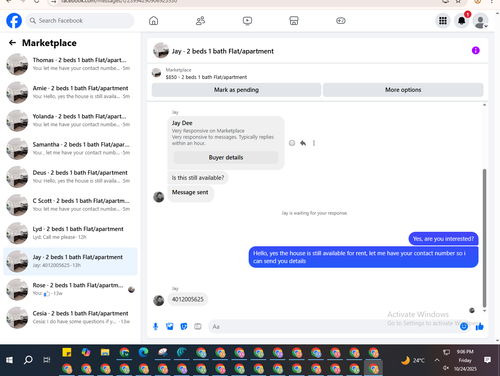The width and height of the screenshot is (500, 376).
Task: Open the Facebook logo home link
Action: tap(14, 21)
